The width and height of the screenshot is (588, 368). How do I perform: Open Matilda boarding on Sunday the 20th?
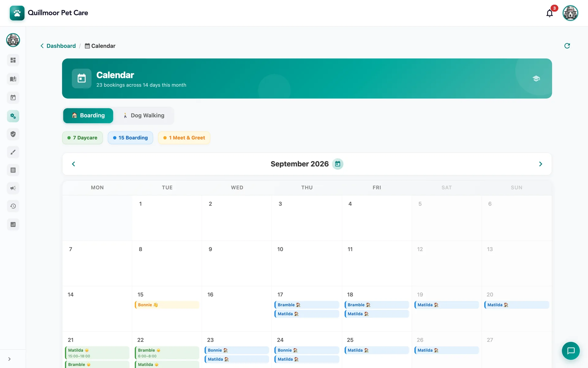point(516,305)
